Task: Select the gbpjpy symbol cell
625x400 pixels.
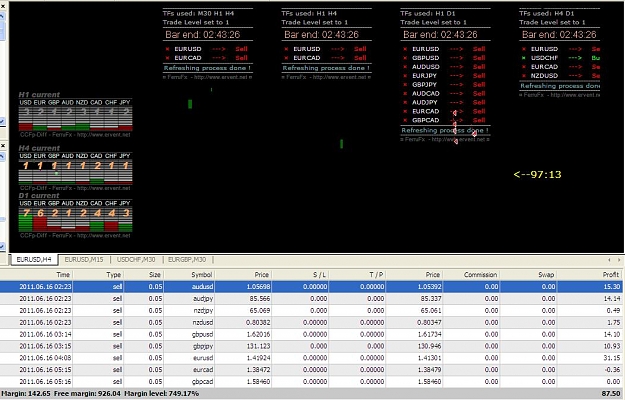Action: 203,346
